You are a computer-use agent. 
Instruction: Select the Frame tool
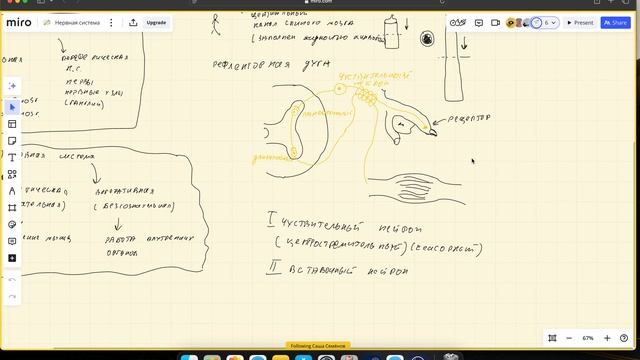tap(12, 208)
